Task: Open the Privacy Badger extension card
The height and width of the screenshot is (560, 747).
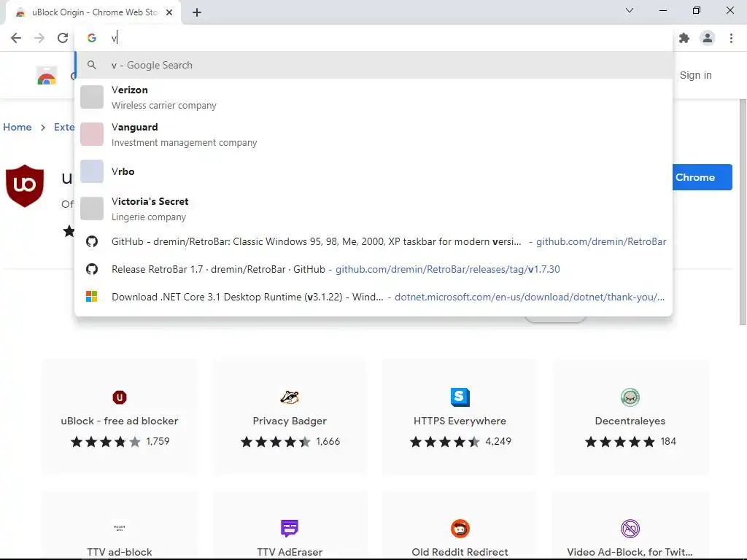Action: 290,418
